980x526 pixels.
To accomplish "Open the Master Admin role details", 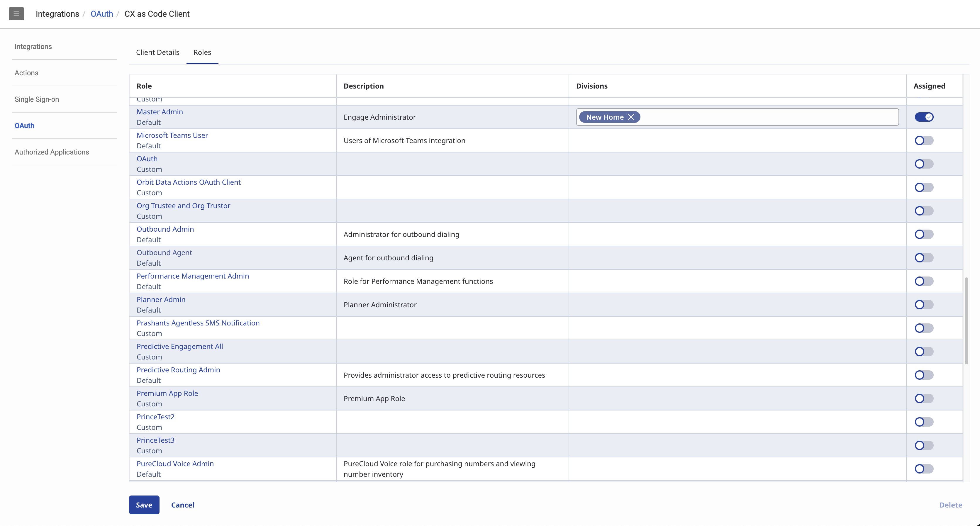I will tap(160, 111).
